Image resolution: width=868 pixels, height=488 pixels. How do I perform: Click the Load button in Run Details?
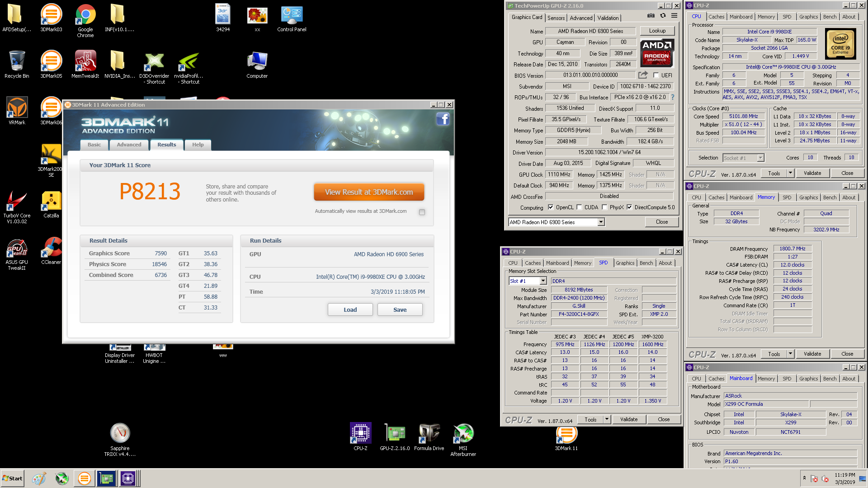pyautogui.click(x=350, y=310)
